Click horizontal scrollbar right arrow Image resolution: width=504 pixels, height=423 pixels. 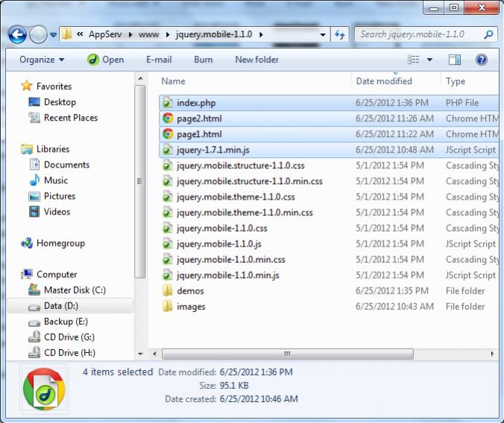(x=492, y=354)
